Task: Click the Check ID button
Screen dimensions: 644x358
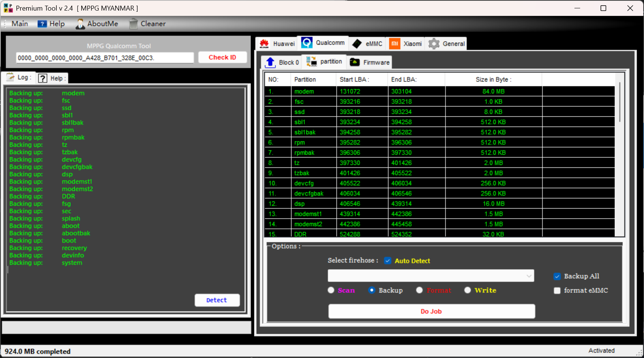Action: tap(222, 57)
